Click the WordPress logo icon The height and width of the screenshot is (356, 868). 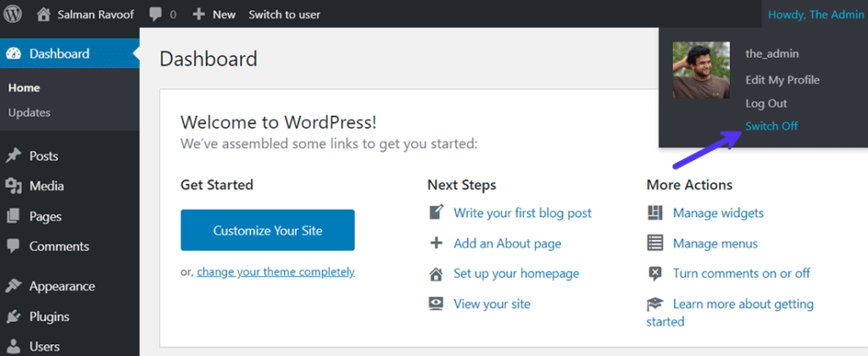(x=14, y=14)
